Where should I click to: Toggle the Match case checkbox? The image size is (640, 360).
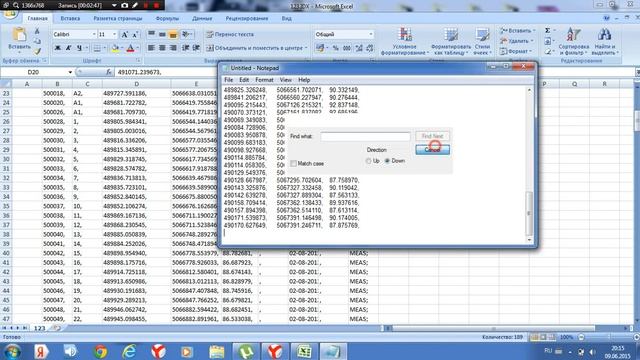(293, 163)
